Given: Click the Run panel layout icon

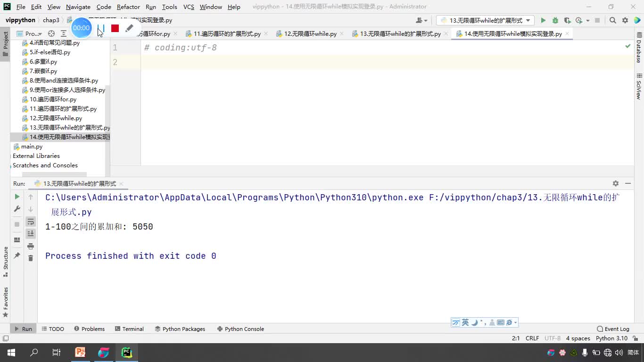Looking at the screenshot, I should coord(17,240).
